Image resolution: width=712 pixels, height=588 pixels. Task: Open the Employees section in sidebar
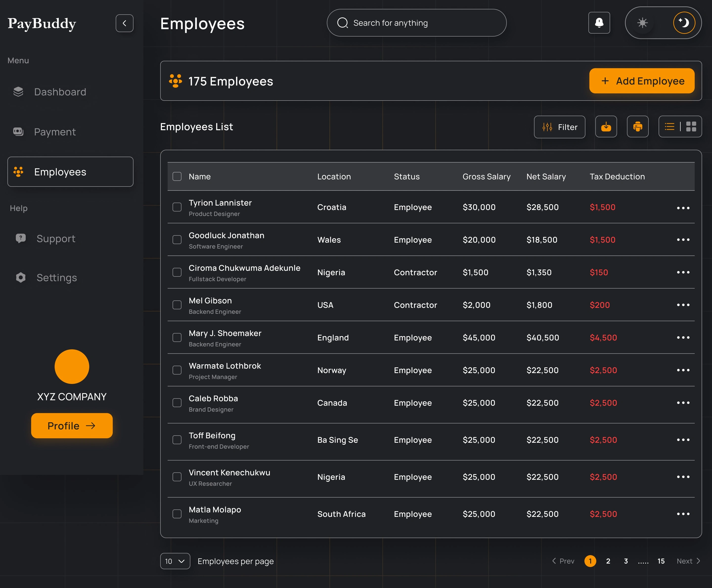tap(70, 171)
